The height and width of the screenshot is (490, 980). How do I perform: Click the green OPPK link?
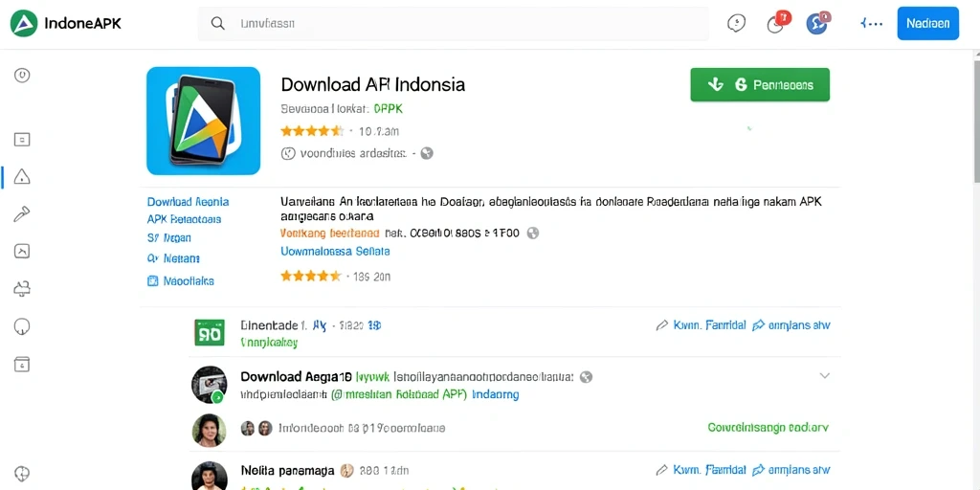point(389,109)
